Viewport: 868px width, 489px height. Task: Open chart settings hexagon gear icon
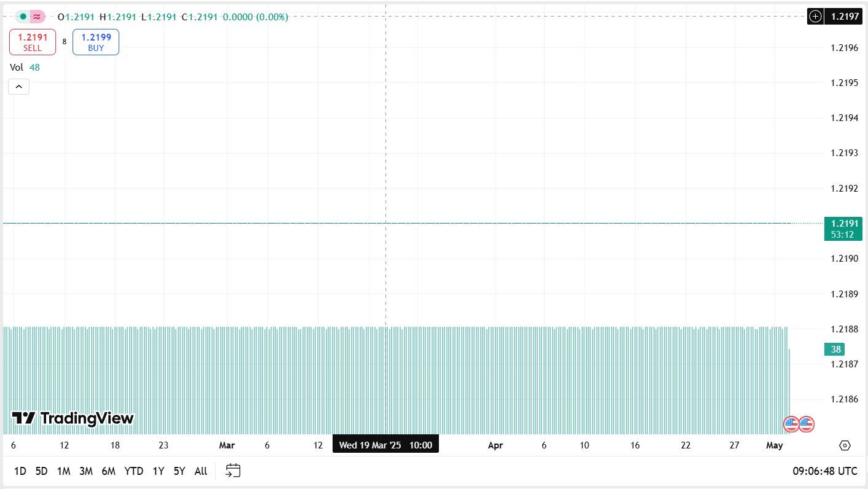(x=844, y=445)
